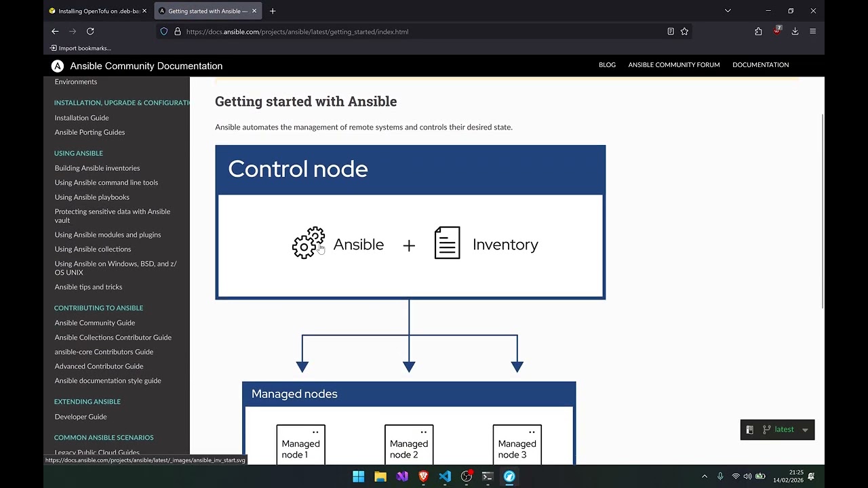This screenshot has height=488, width=868.
Task: Open Using Ansible command line tools
Action: pyautogui.click(x=106, y=182)
